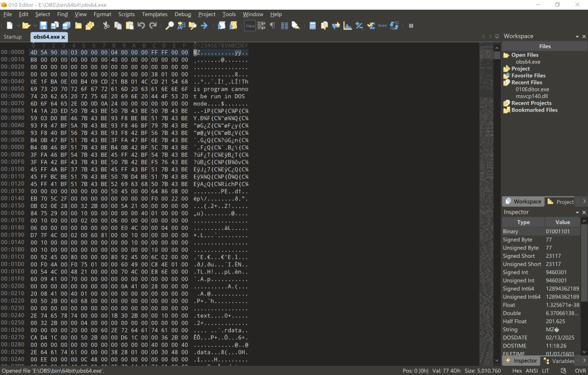Open the Histogram chart icon
Image resolution: width=588 pixels, height=375 pixels.
coord(347,25)
